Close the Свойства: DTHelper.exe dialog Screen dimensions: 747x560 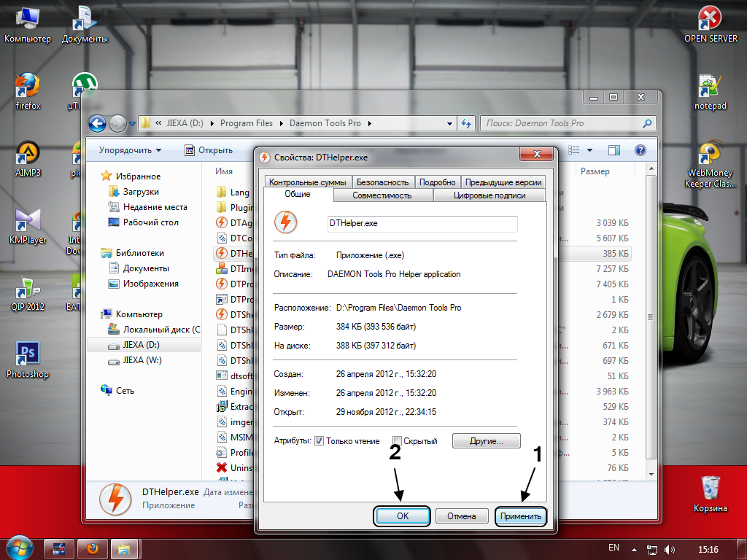pos(537,154)
